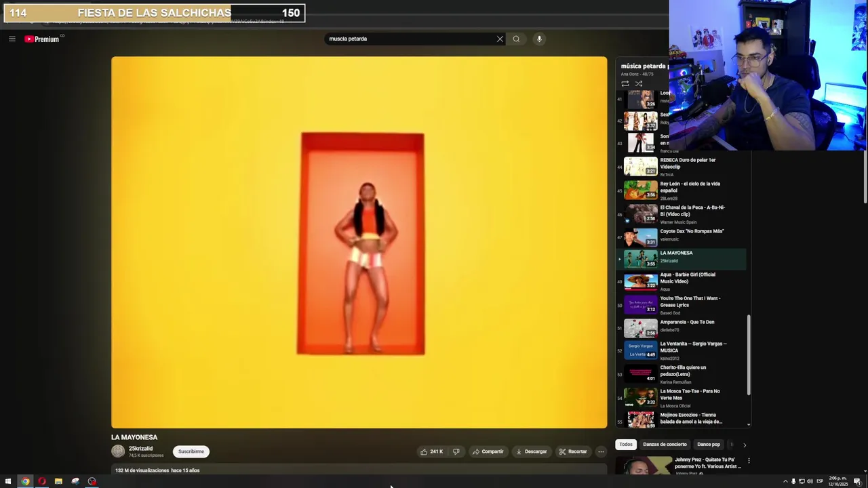
Task: Click the playlist panel scrollbar
Action: pos(749,354)
